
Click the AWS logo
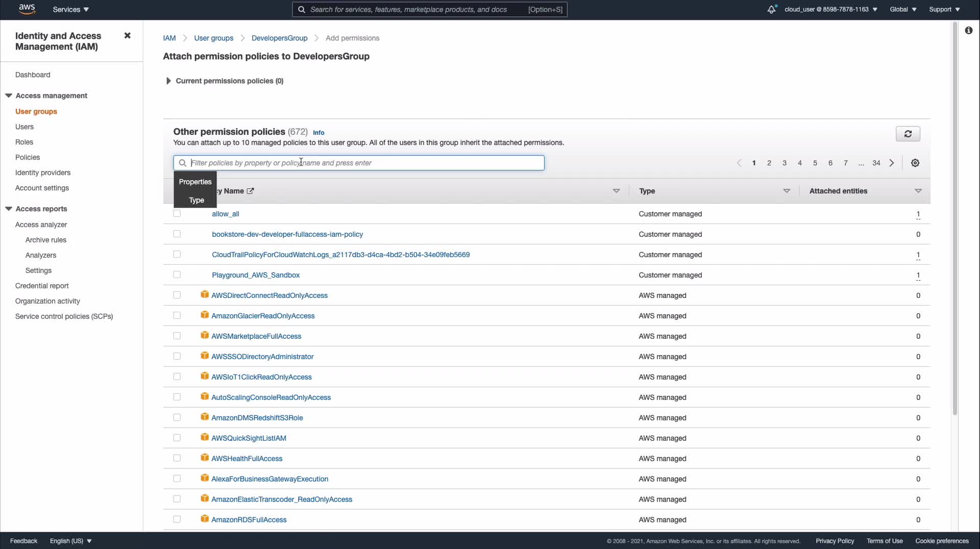[x=27, y=9]
